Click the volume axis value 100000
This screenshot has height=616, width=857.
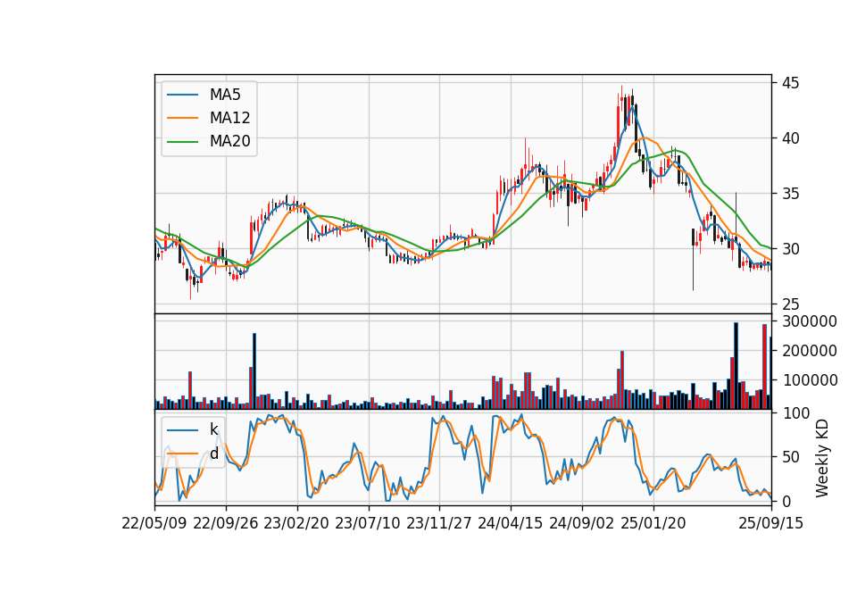pos(810,380)
